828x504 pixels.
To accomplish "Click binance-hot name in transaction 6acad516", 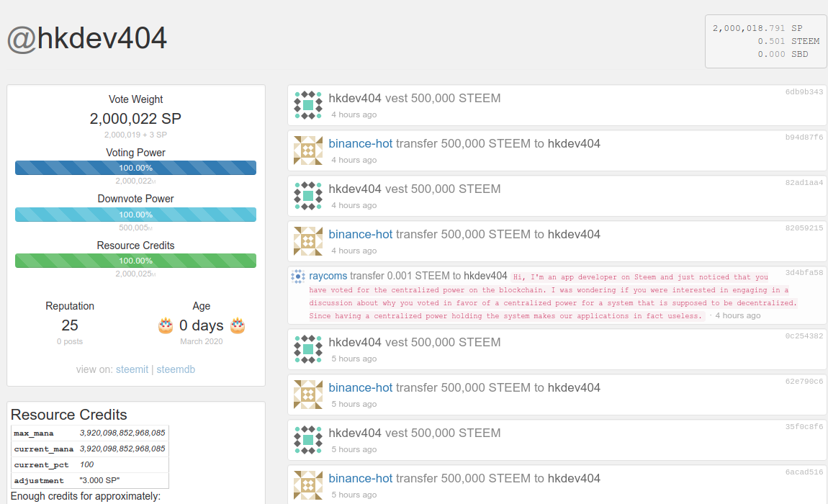I will 360,478.
